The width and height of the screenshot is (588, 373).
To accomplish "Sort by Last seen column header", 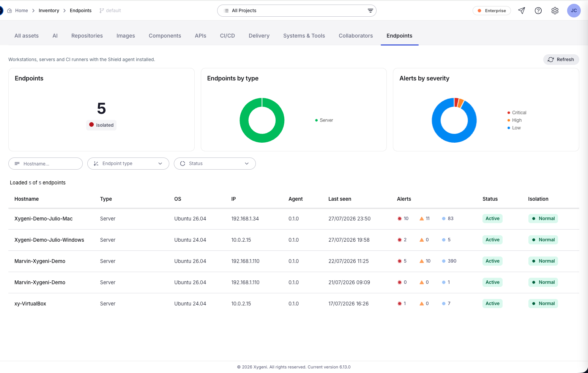I will coord(340,199).
